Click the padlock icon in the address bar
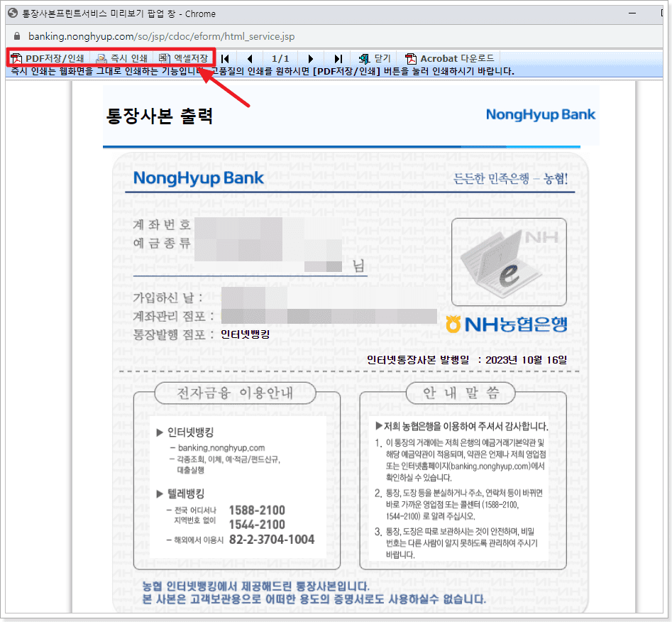 (18, 34)
